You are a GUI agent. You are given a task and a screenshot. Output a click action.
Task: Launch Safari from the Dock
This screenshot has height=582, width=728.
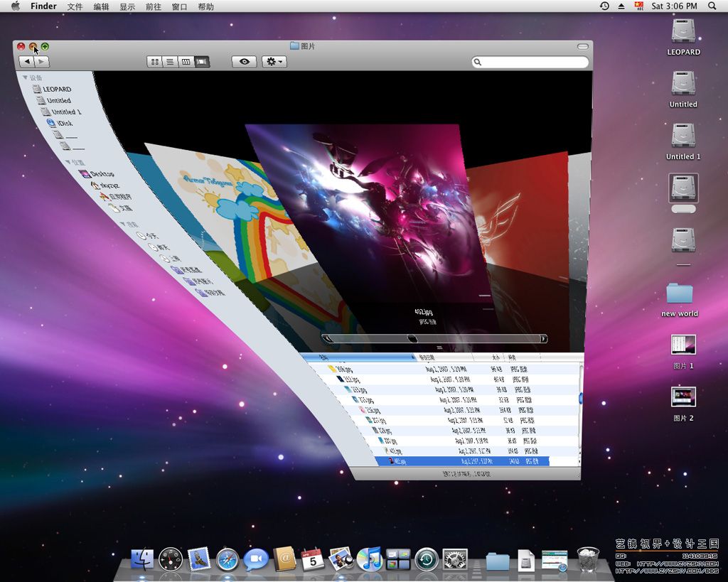[227, 560]
